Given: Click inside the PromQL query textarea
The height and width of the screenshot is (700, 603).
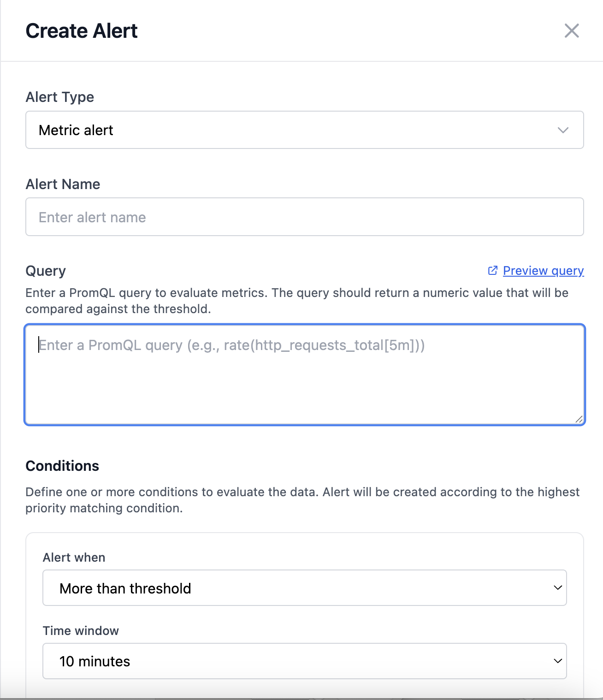Looking at the screenshot, I should tap(304, 374).
